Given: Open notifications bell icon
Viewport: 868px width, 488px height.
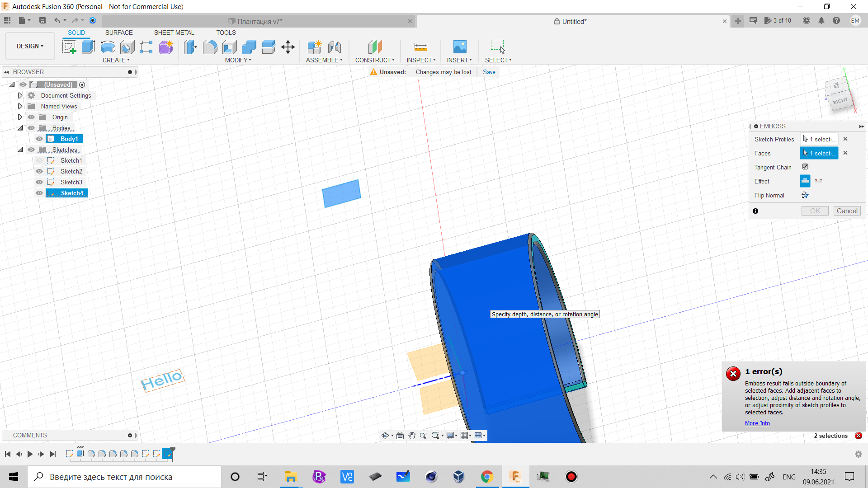Looking at the screenshot, I should point(821,20).
